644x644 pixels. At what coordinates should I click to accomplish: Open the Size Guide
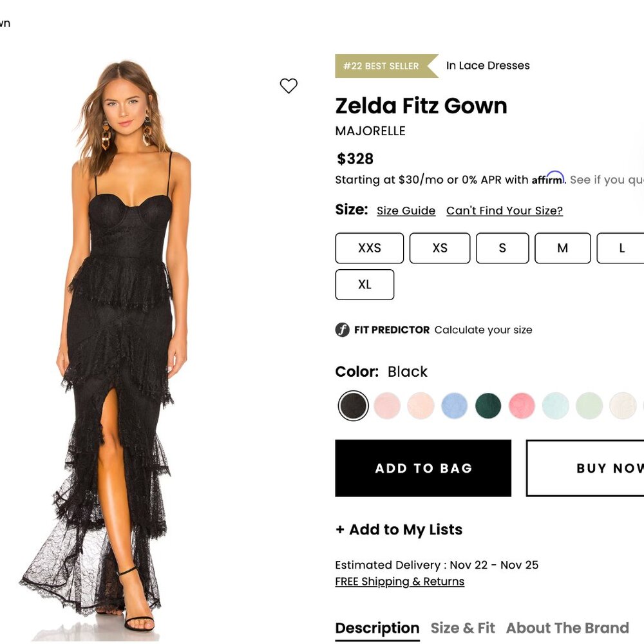pyautogui.click(x=406, y=211)
